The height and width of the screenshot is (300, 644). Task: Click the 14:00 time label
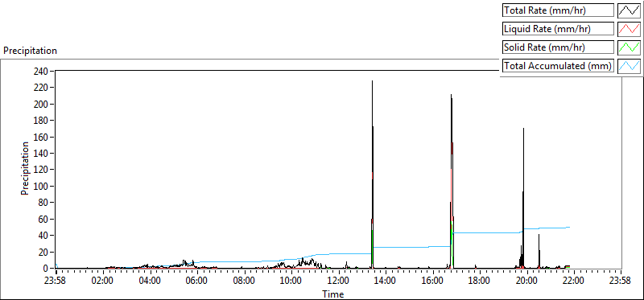click(x=386, y=282)
